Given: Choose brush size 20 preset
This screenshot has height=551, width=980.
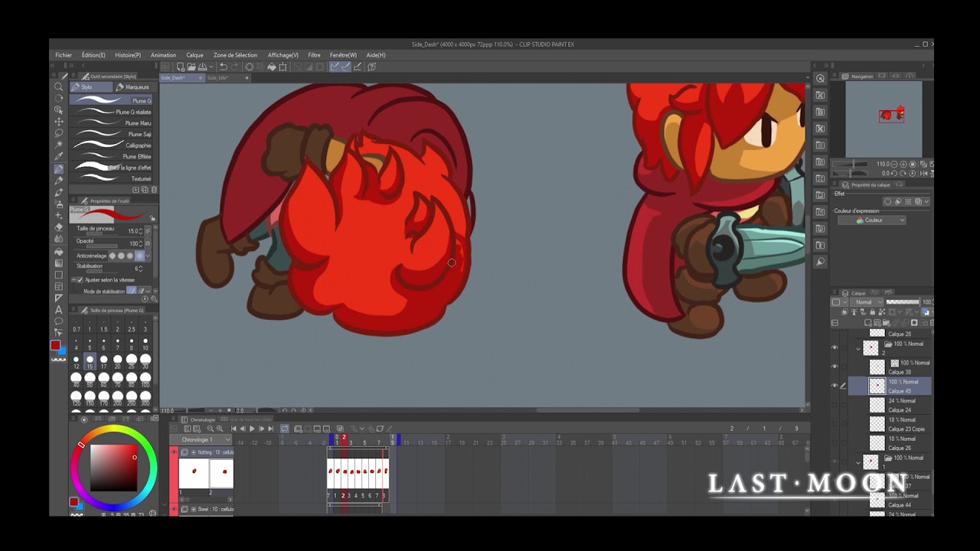Looking at the screenshot, I should click(x=117, y=360).
